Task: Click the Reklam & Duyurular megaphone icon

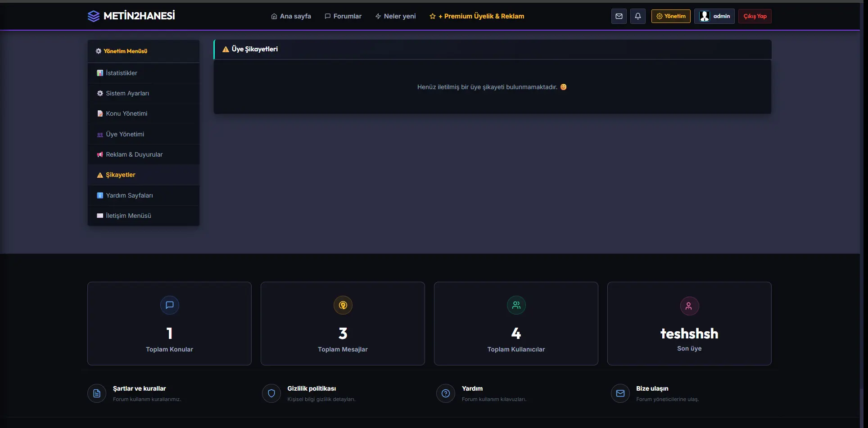Action: (x=100, y=154)
